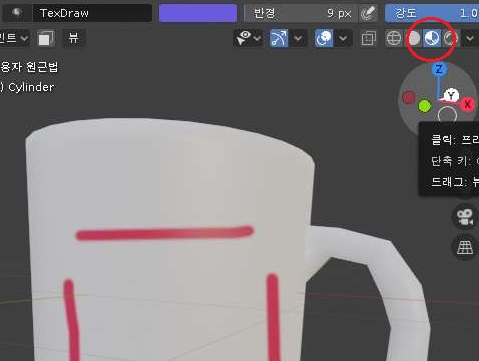Image resolution: width=479 pixels, height=361 pixels.
Task: Click the blue Z axis gizmo
Action: [x=439, y=69]
